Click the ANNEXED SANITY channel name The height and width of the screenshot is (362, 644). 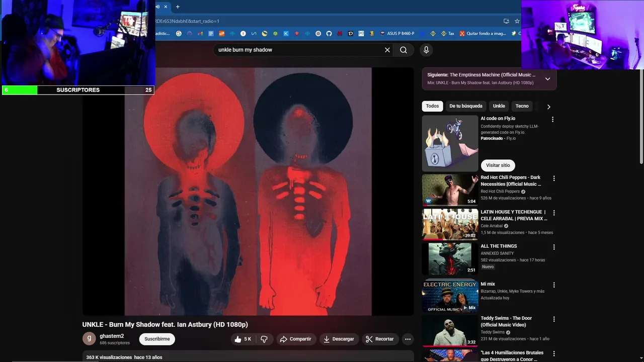[x=497, y=253]
